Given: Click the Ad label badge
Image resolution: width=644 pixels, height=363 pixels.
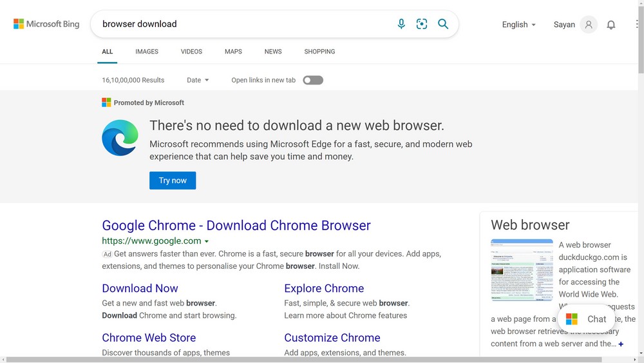Looking at the screenshot, I should [107, 255].
